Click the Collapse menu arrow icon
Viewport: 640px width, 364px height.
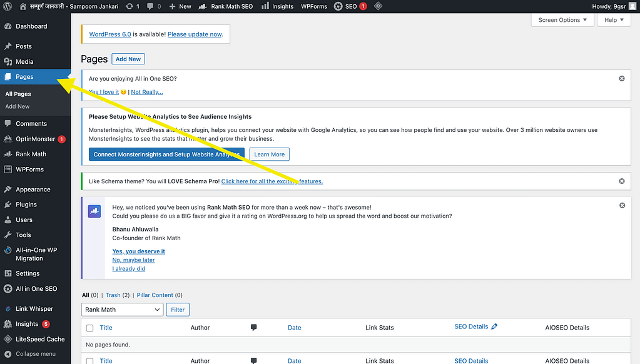tap(8, 354)
